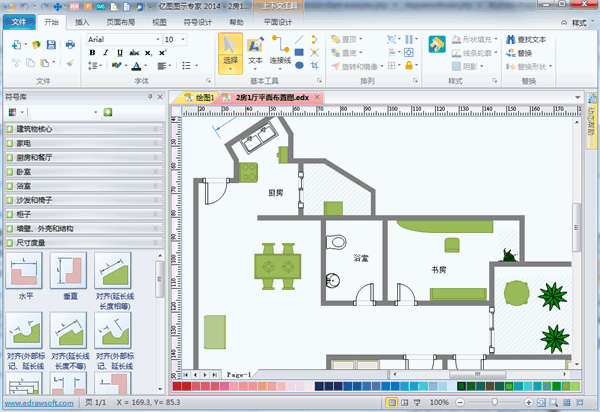
Task: Click the format painter brush icon
Action: [70, 63]
